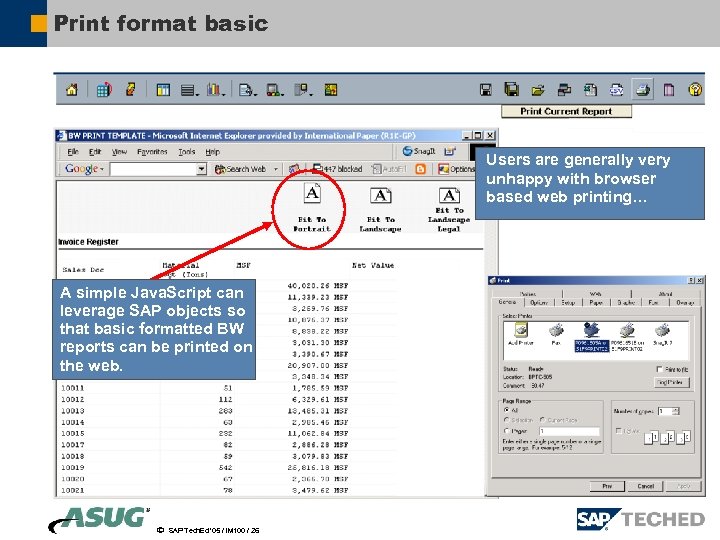Open the View menu in Internet Explorer

pos(119,152)
